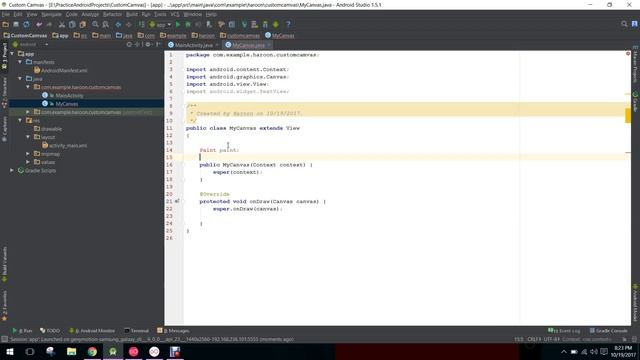Open the Gradle Console tool window
The image size is (640, 360).
(x=609, y=331)
